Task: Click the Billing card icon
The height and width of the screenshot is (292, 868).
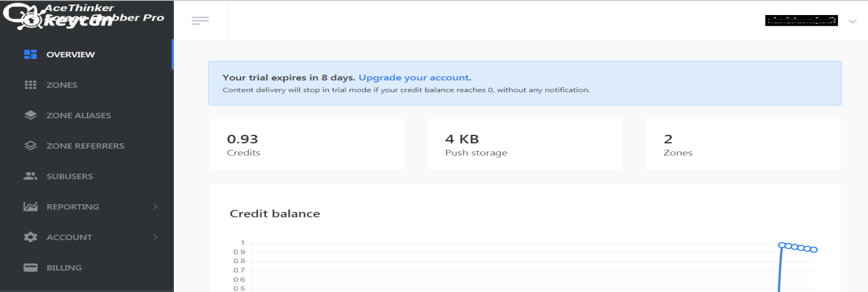Action: click(30, 268)
